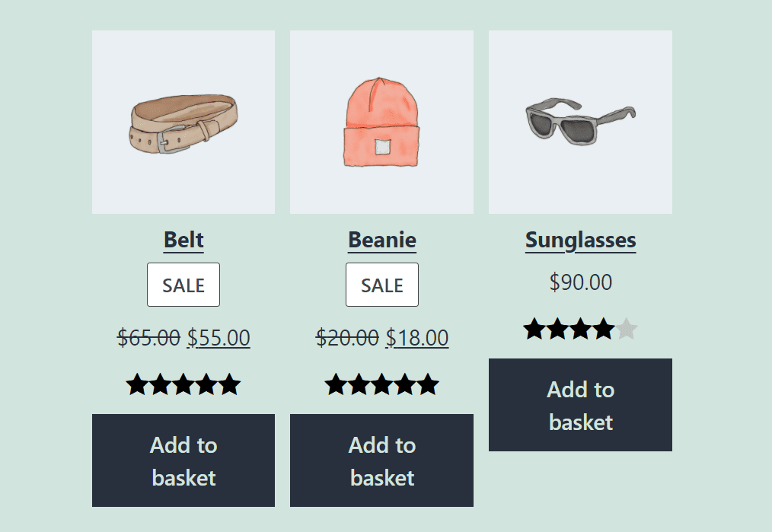Click the $90.00 Sunglasses price
The width and height of the screenshot is (772, 532).
click(580, 282)
